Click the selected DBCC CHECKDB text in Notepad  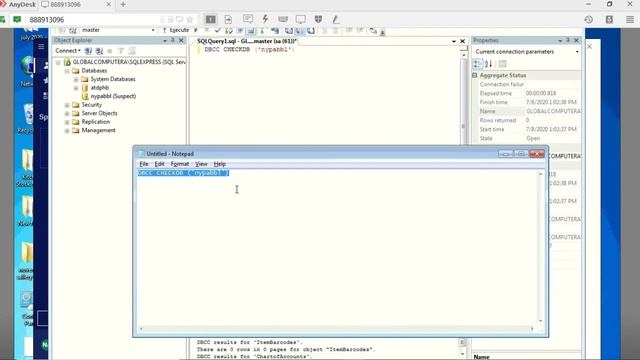pos(183,173)
